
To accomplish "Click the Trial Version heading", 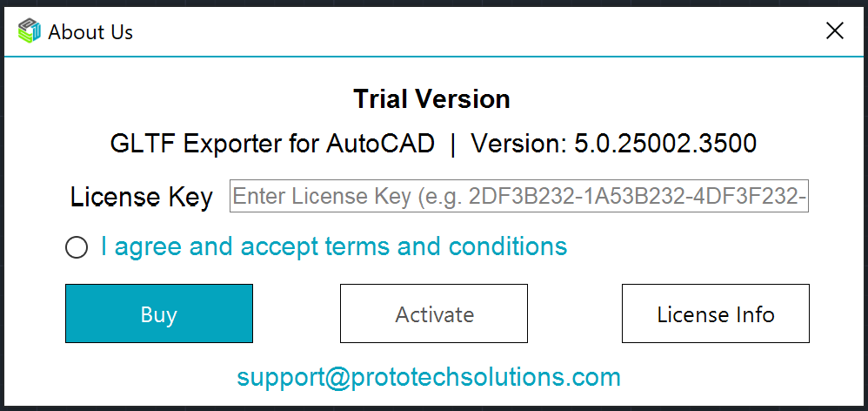I will click(x=431, y=99).
